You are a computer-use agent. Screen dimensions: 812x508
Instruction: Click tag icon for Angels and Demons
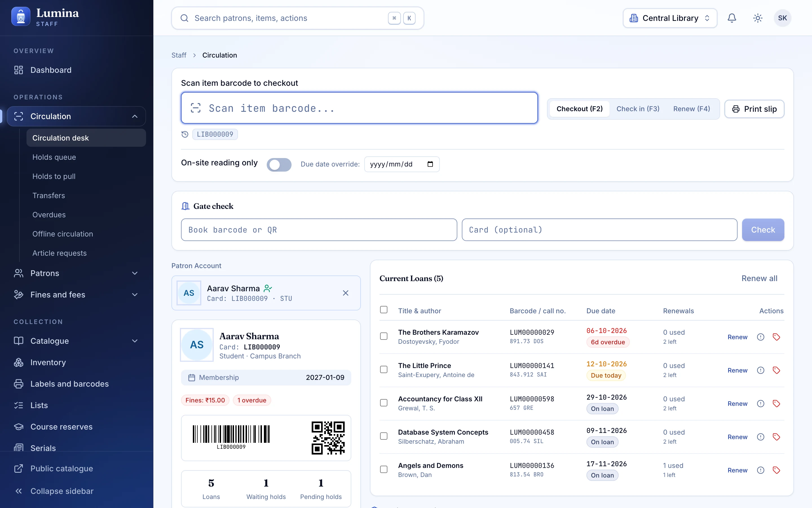coord(776,470)
